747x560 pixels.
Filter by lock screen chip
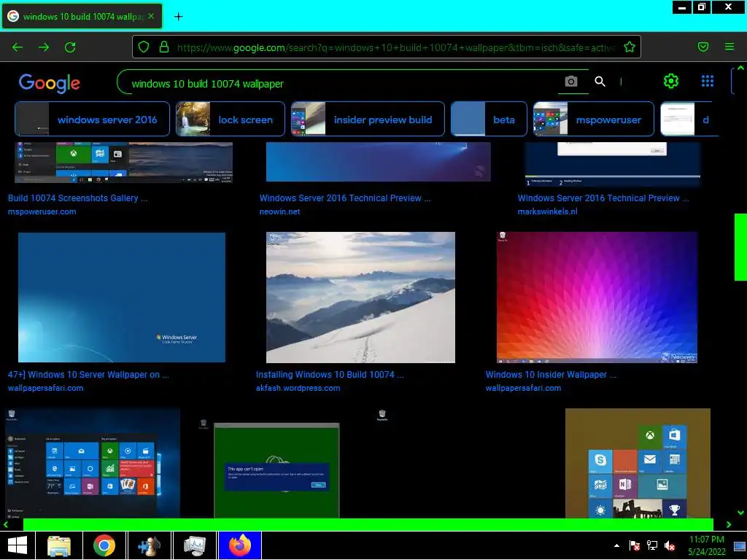click(x=230, y=119)
